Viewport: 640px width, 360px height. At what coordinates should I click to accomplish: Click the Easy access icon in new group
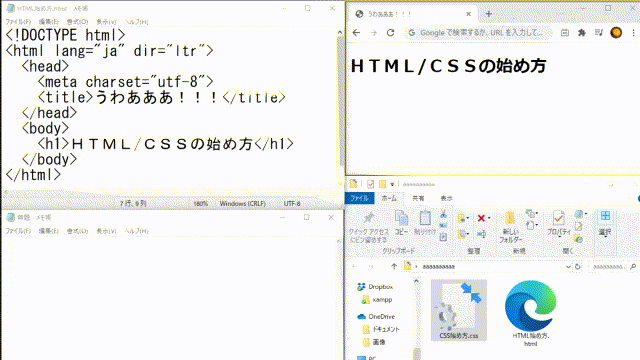[x=530, y=225]
